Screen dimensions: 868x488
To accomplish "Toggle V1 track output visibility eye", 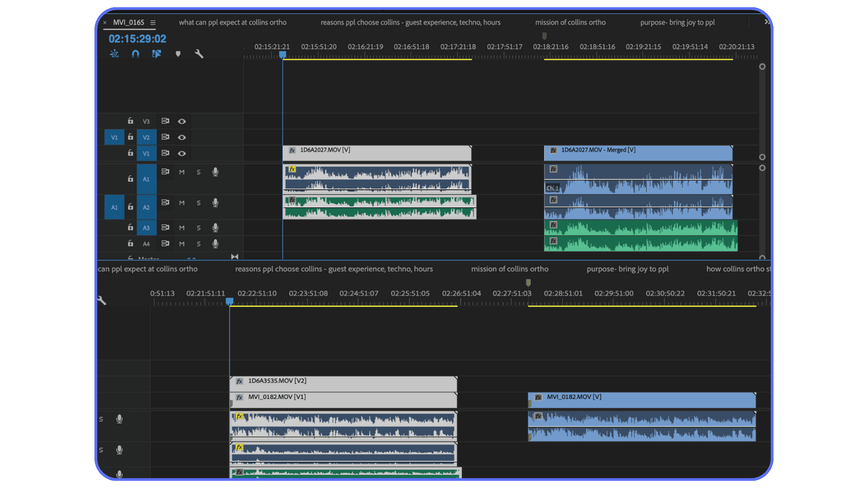I will click(x=182, y=153).
